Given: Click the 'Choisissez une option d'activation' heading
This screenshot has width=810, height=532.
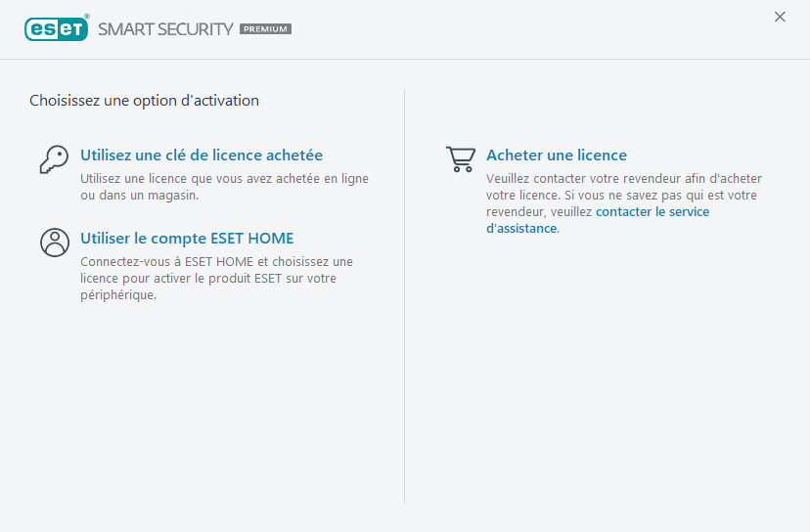Looking at the screenshot, I should (x=144, y=101).
